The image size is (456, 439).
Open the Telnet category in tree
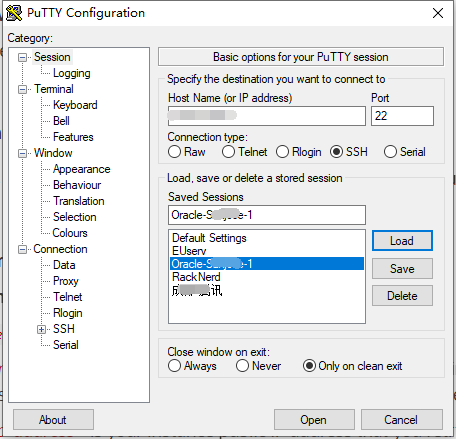(x=68, y=297)
